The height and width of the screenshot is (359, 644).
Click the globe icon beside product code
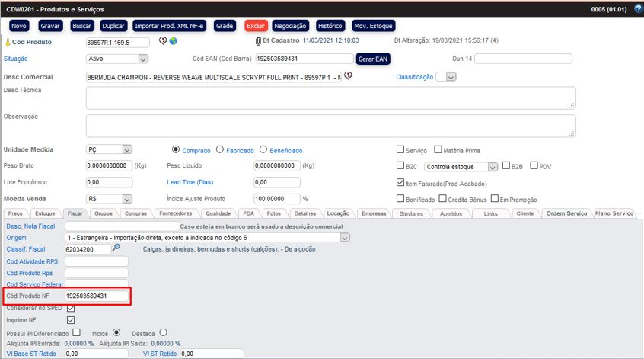pyautogui.click(x=173, y=41)
